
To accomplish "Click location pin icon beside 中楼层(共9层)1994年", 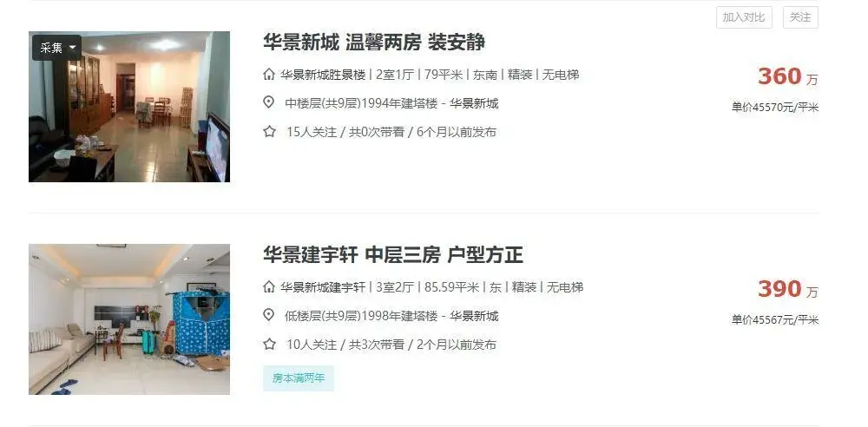I will (x=269, y=102).
